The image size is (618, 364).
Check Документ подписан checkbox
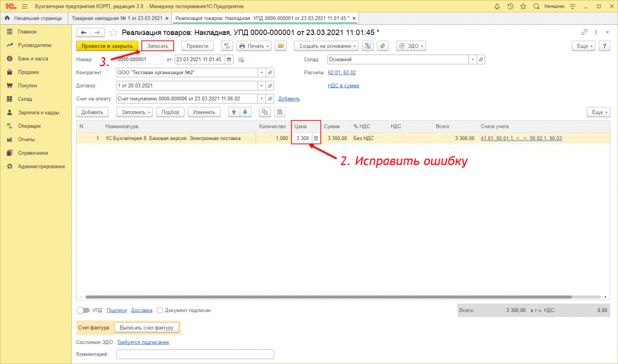click(159, 310)
